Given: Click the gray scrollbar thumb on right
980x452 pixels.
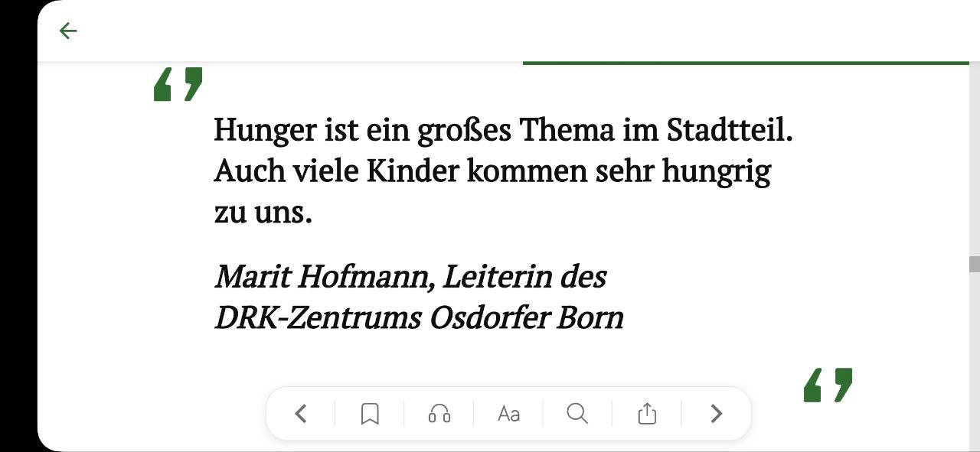Looking at the screenshot, I should click(x=974, y=265).
